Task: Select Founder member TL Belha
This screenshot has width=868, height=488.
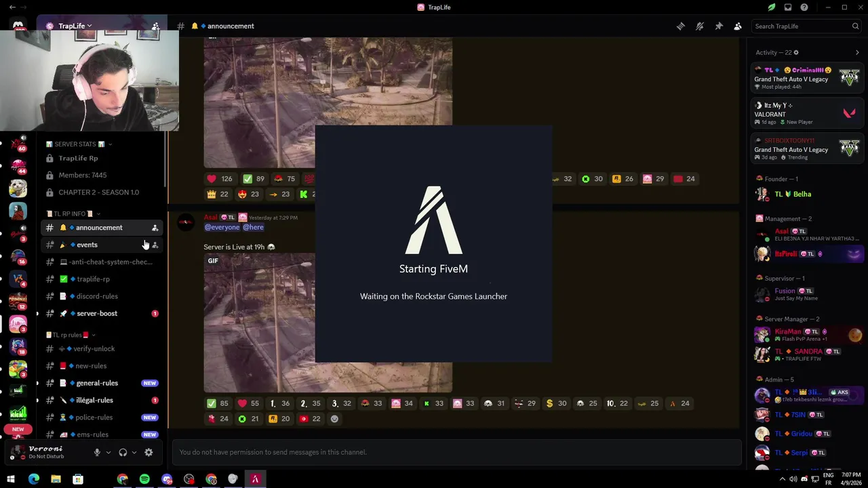Action: pyautogui.click(x=807, y=194)
